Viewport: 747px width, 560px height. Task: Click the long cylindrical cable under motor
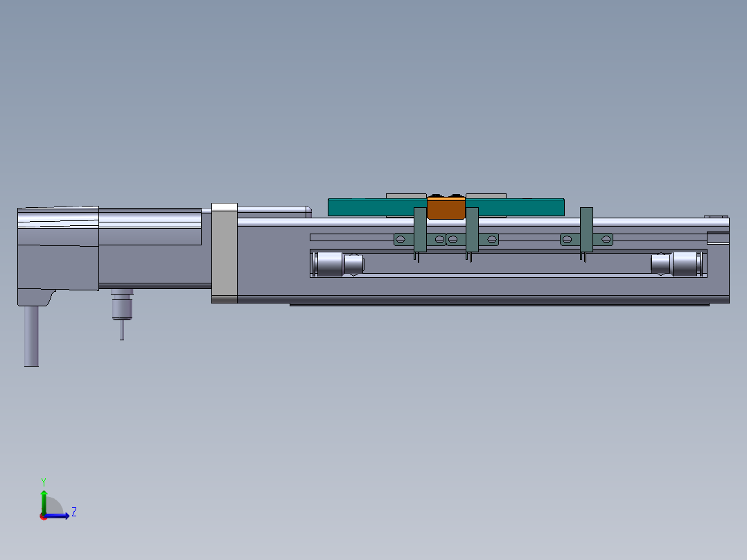[x=31, y=336]
